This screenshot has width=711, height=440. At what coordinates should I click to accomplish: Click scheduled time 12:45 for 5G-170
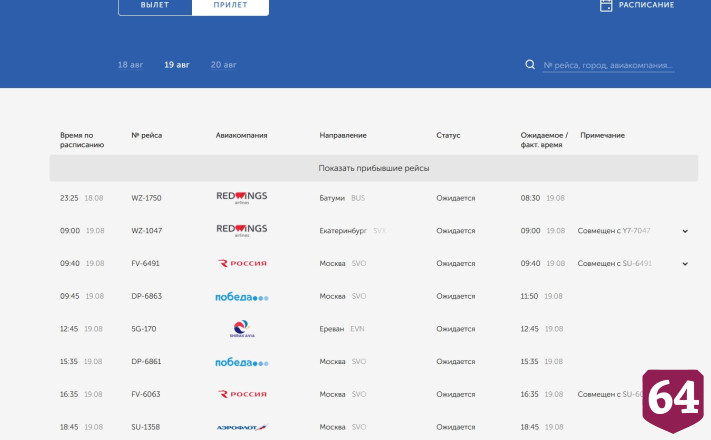[69, 329]
